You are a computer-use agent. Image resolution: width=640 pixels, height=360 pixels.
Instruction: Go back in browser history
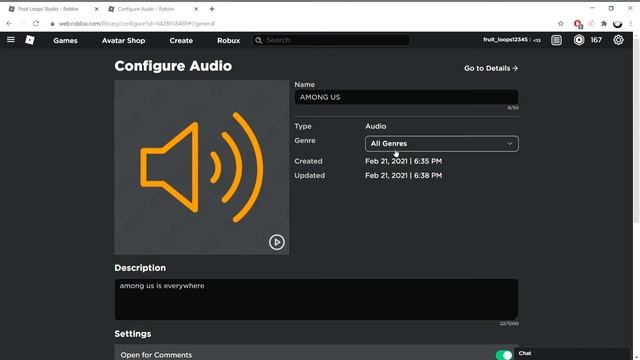click(9, 24)
